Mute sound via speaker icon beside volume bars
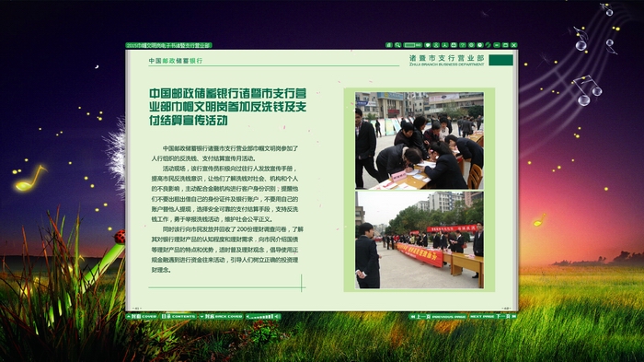The height and width of the screenshot is (362, 644). tap(277, 316)
